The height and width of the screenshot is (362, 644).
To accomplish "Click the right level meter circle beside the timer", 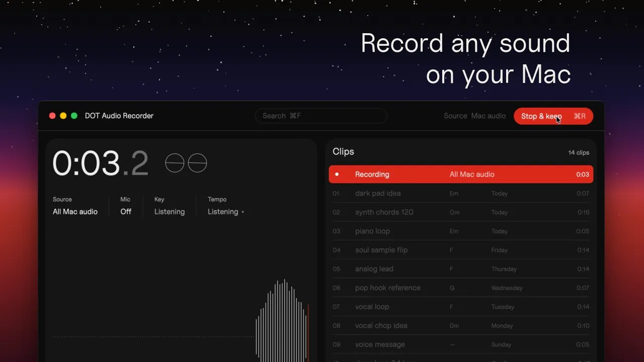I will [197, 163].
